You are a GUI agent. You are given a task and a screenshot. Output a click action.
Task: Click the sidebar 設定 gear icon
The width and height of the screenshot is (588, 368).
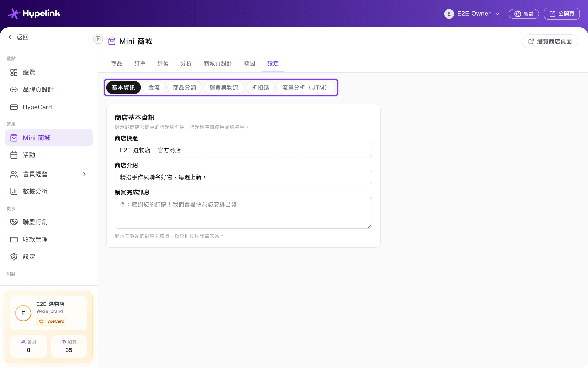[x=14, y=257]
